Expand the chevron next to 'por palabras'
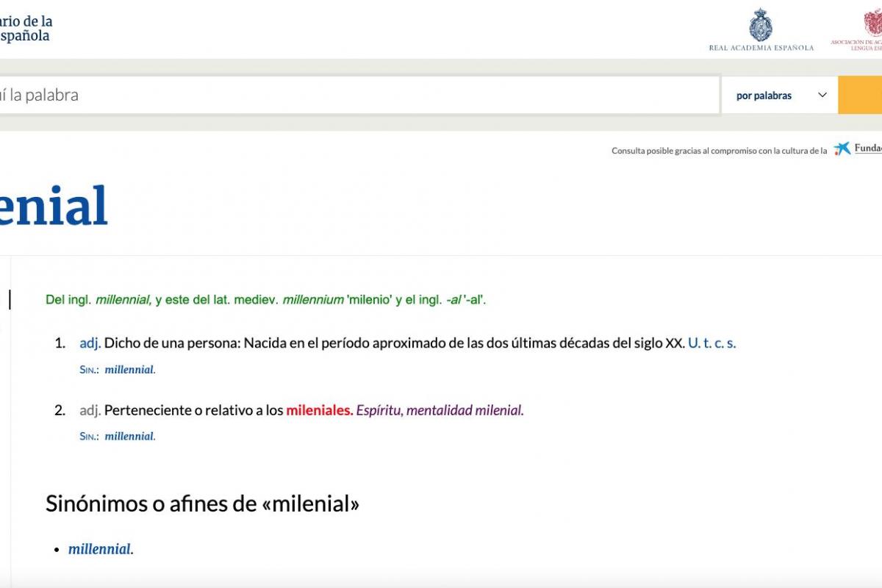 pyautogui.click(x=822, y=95)
